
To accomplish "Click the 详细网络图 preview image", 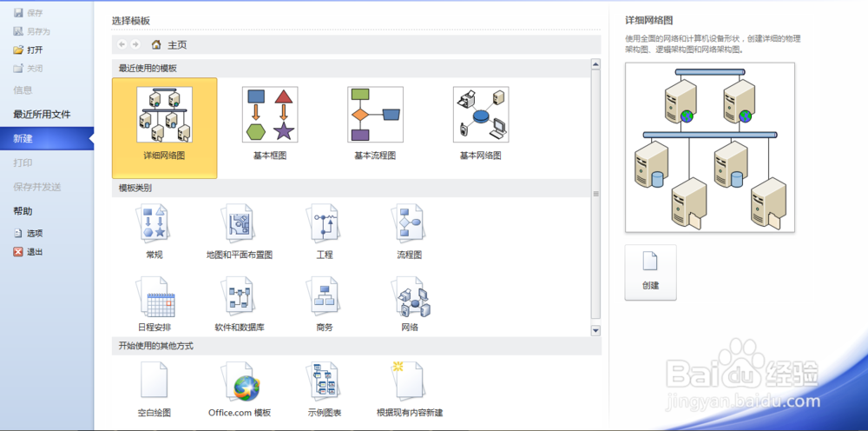I will coord(710,148).
